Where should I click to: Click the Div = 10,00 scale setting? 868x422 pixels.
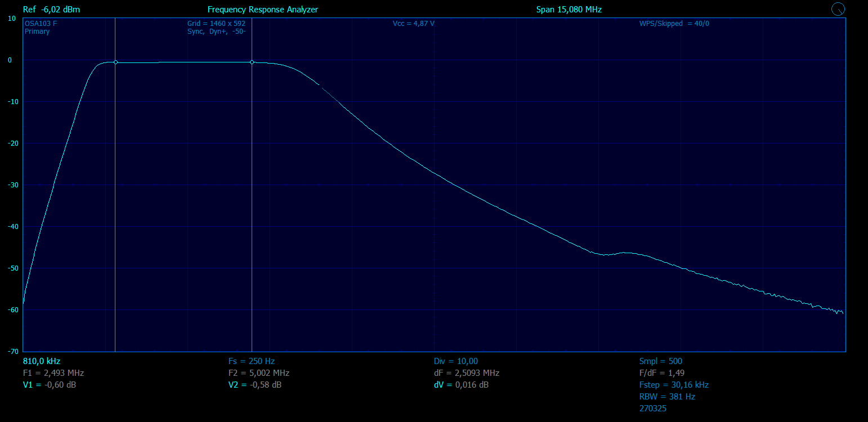[x=456, y=361]
